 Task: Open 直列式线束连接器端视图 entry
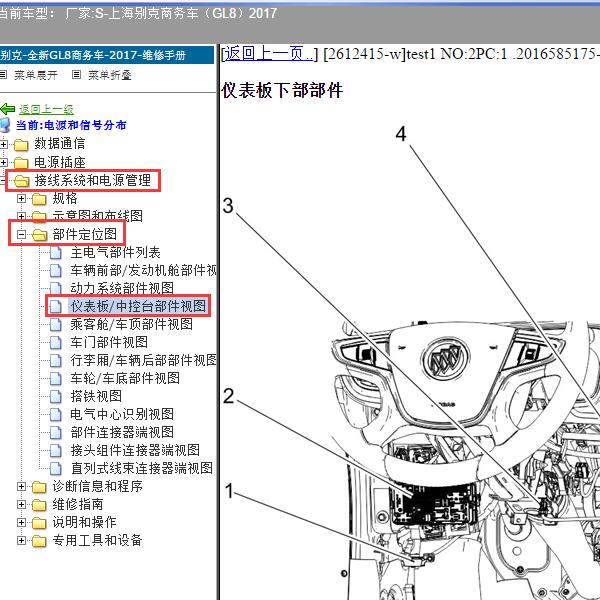pyautogui.click(x=142, y=468)
